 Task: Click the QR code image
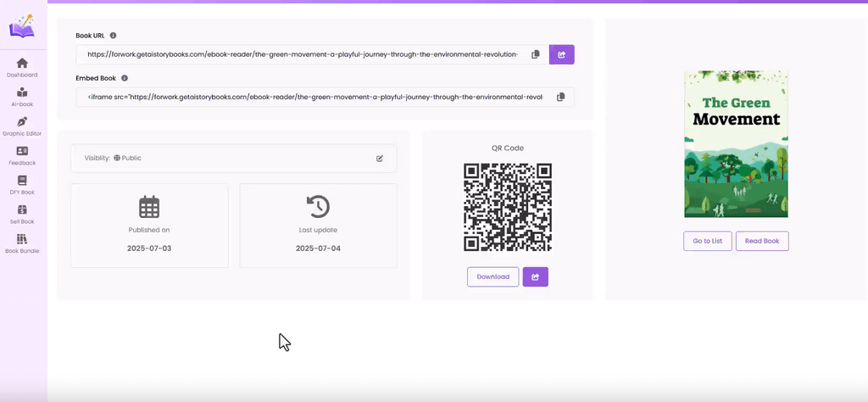508,207
